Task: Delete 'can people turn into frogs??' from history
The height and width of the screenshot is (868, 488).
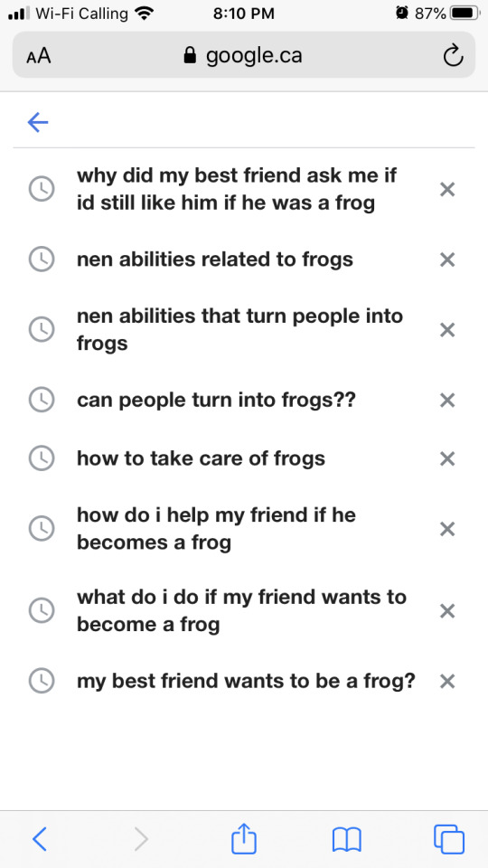Action: (447, 400)
